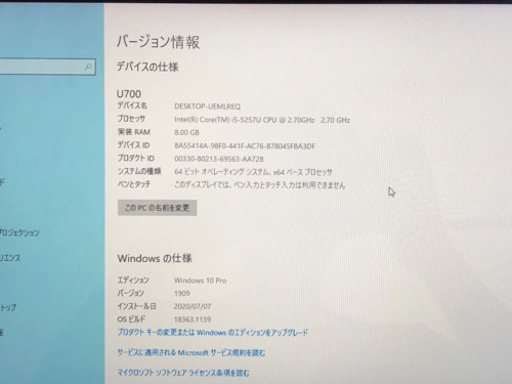Viewport: 512px width, 384px height.
Task: Select the installed RAM value 8.00 GB
Action: point(187,132)
